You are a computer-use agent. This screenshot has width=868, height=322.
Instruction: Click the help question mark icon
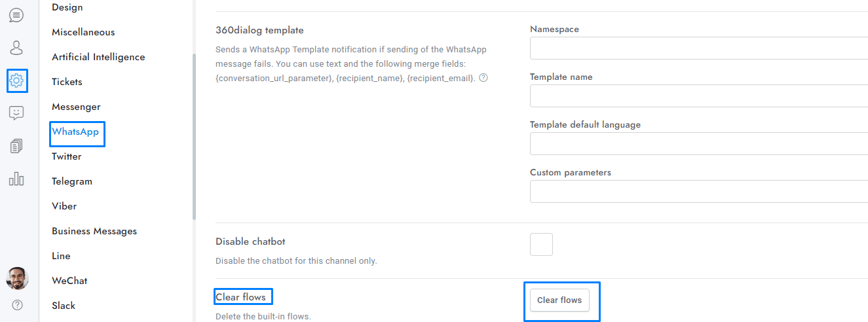[x=17, y=305]
